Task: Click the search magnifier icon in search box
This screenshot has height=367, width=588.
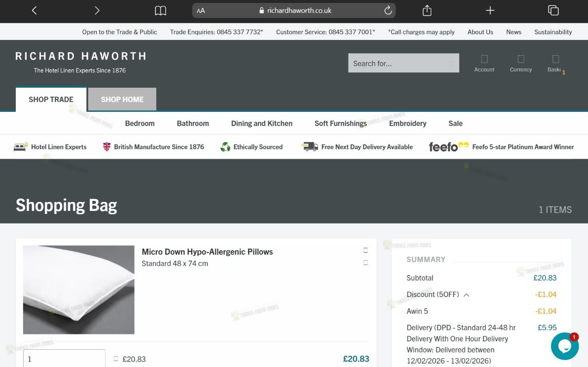Action: 450,64
